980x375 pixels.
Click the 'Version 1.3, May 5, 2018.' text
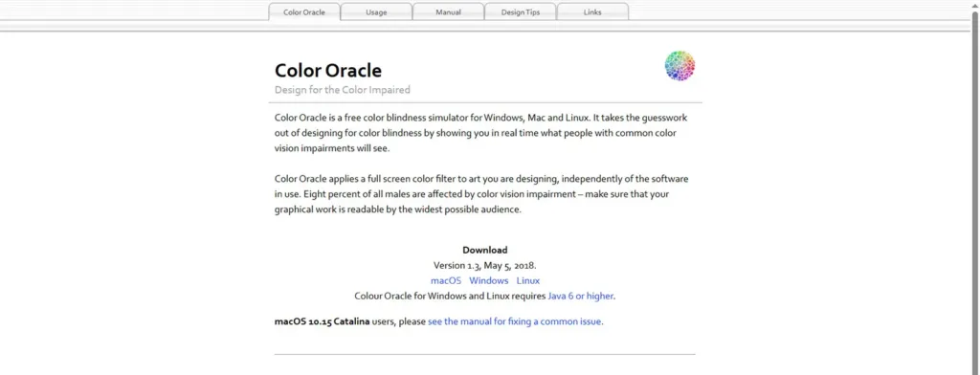tap(485, 266)
